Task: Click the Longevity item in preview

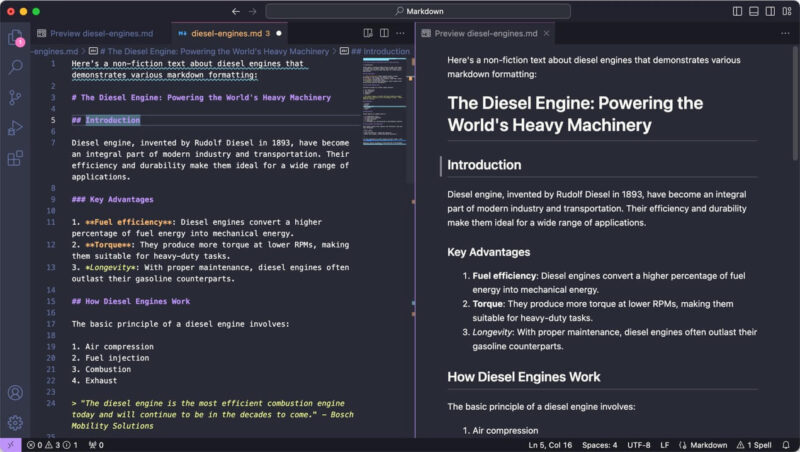Action: [614, 339]
